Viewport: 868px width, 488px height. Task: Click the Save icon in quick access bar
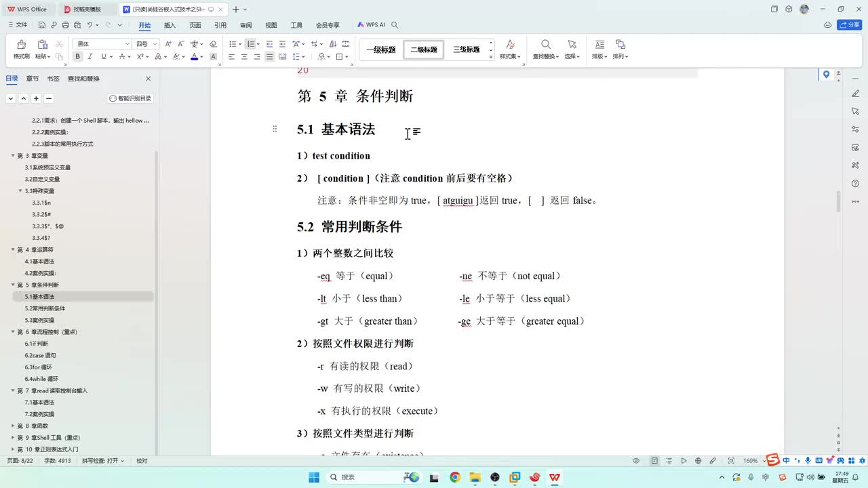41,25
